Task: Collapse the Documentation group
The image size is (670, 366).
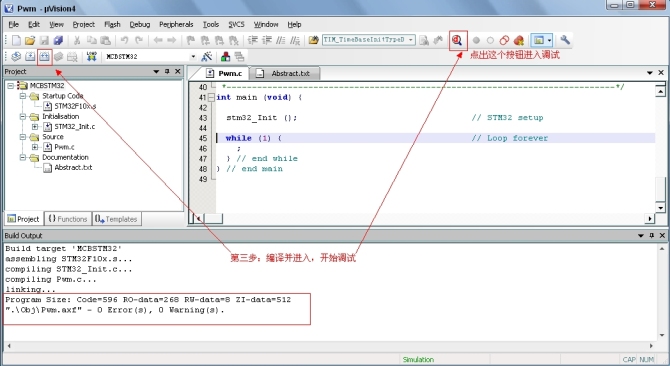Action: click(23, 158)
